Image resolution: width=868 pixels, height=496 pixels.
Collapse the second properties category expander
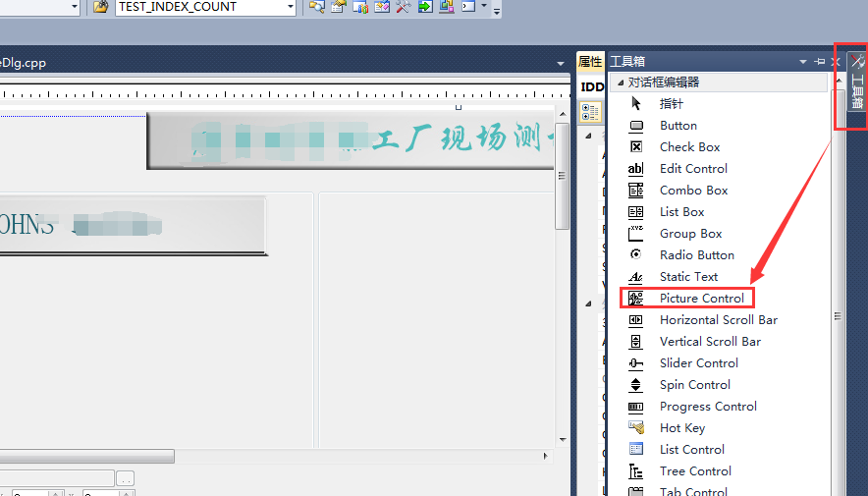[588, 303]
